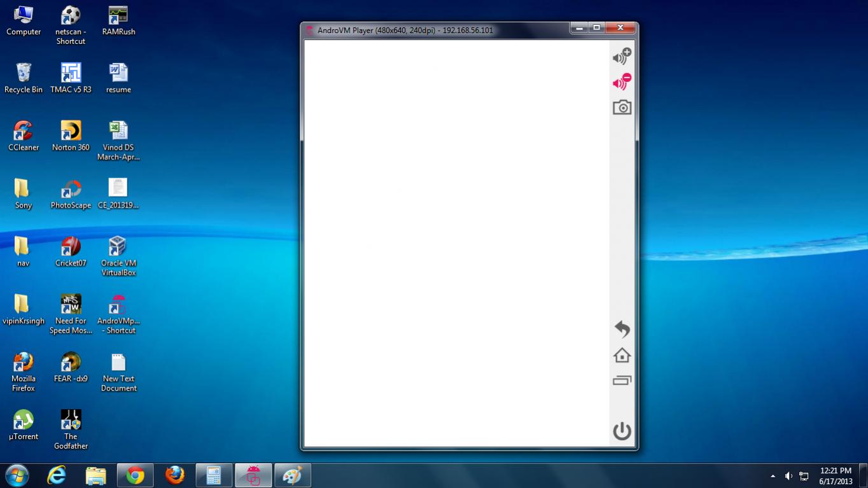868x488 pixels.
Task: Click the speaker volume tray icon
Action: (788, 476)
